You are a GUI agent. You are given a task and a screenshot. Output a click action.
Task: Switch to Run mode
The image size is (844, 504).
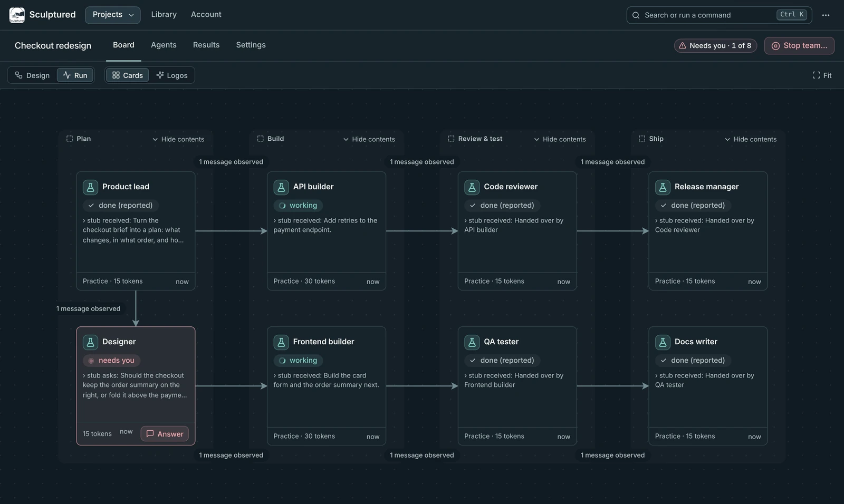coord(75,75)
